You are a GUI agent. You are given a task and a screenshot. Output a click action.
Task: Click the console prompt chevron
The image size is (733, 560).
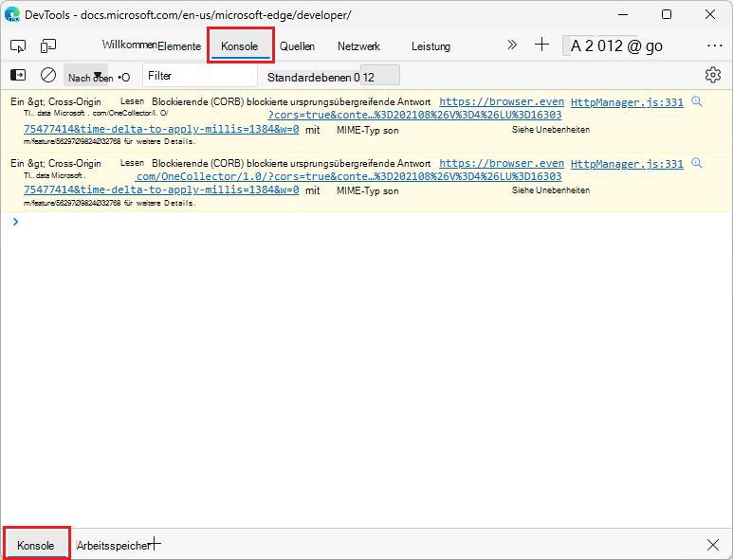15,222
